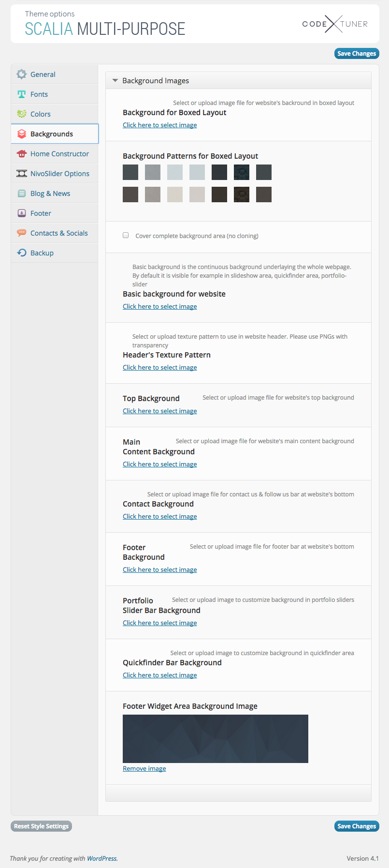Screen dimensions: 389x868
Task: Open the Backgrounds tab in sidebar
Action: pyautogui.click(x=52, y=134)
